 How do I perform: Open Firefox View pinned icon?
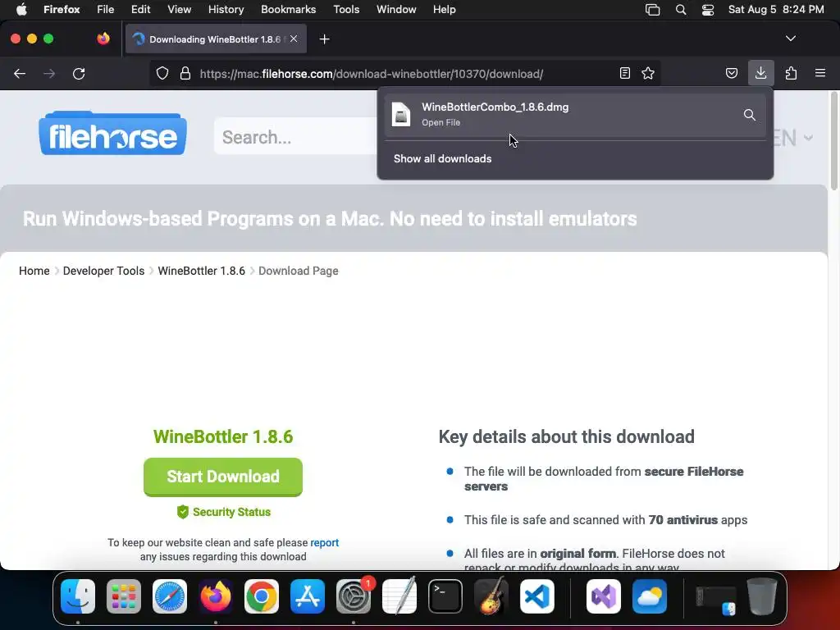pyautogui.click(x=103, y=39)
